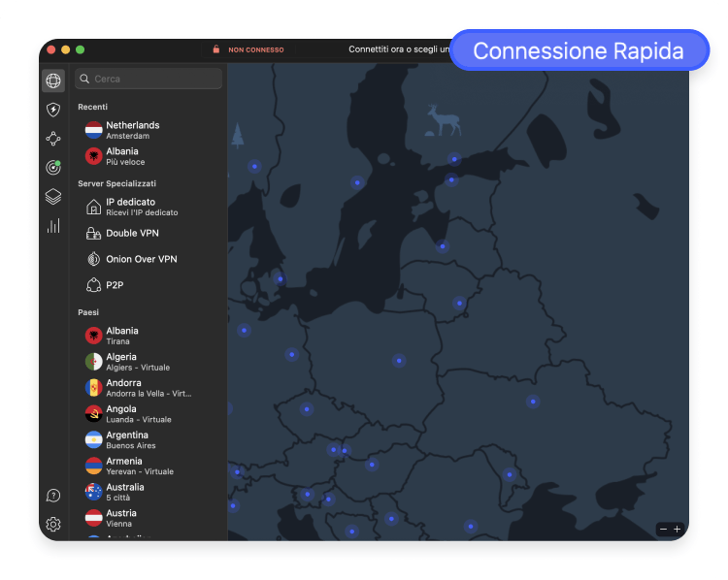The width and height of the screenshot is (728, 580).
Task: Click the Double VPN padlocks icon
Action: click(x=94, y=234)
